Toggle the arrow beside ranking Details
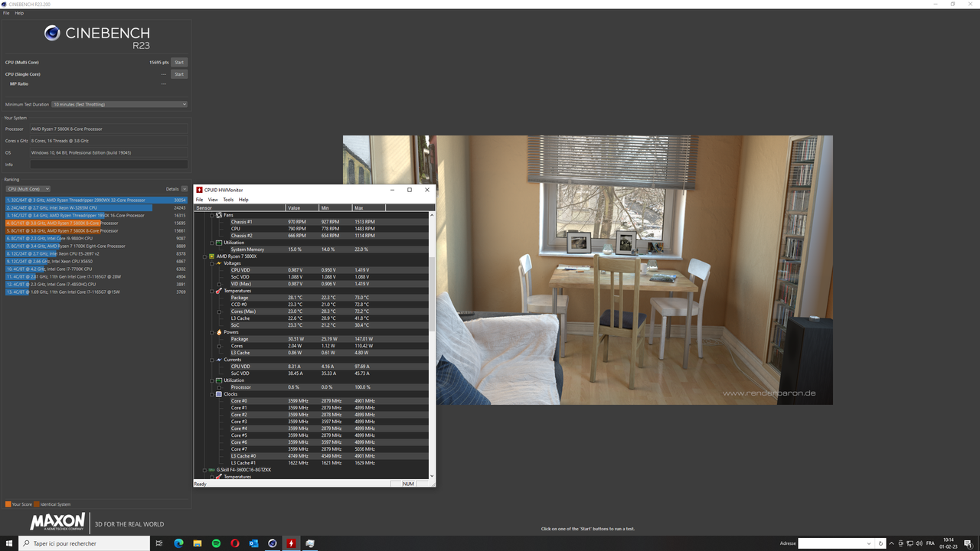This screenshot has width=980, height=551. coord(185,189)
